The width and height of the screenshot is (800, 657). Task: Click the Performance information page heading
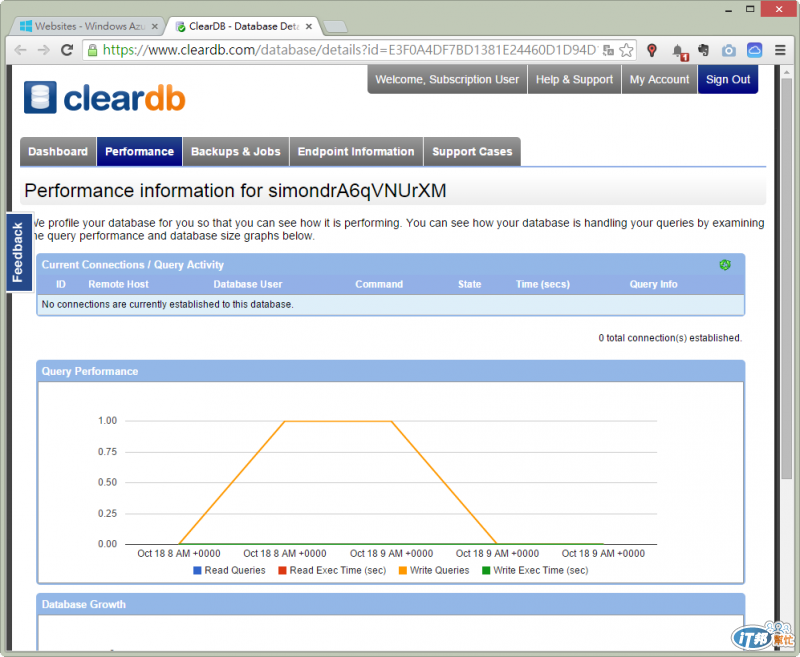[x=235, y=191]
